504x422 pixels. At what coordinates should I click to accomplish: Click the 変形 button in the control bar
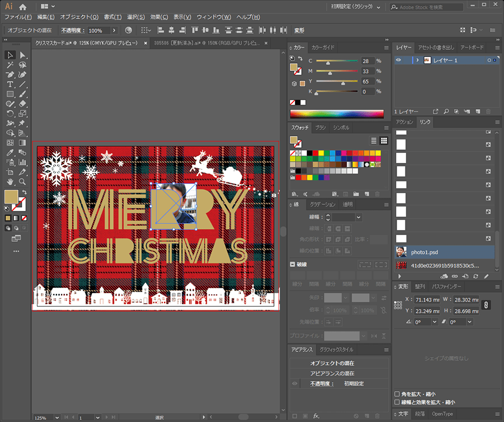pyautogui.click(x=300, y=30)
